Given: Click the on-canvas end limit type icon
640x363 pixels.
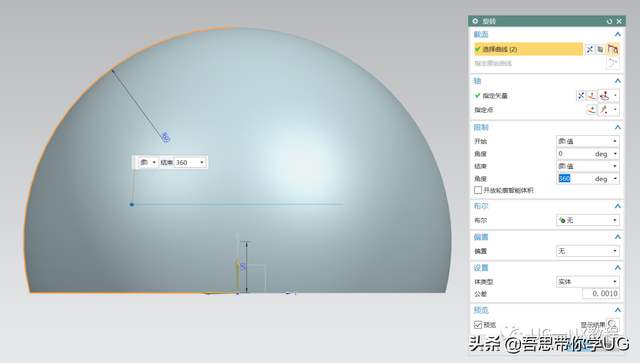Looking at the screenshot, I should [x=144, y=163].
